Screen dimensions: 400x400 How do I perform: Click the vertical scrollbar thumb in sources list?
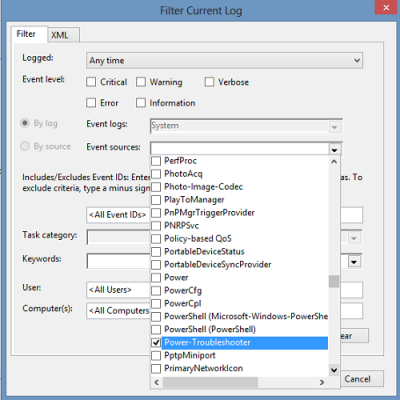pos(334,281)
